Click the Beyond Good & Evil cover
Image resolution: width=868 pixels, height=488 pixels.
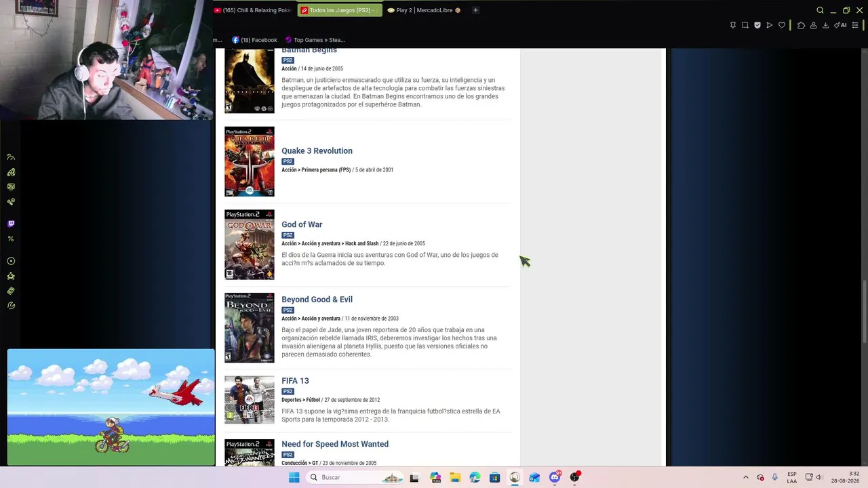[250, 328]
